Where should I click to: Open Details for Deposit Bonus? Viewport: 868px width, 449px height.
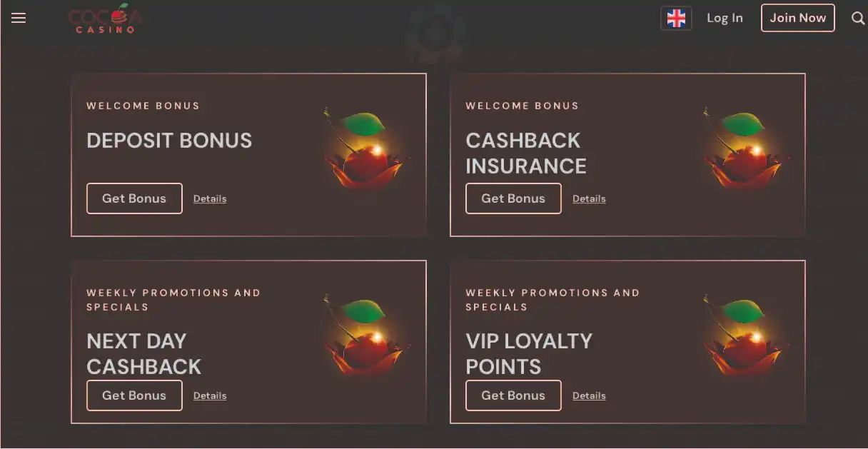pyautogui.click(x=210, y=199)
